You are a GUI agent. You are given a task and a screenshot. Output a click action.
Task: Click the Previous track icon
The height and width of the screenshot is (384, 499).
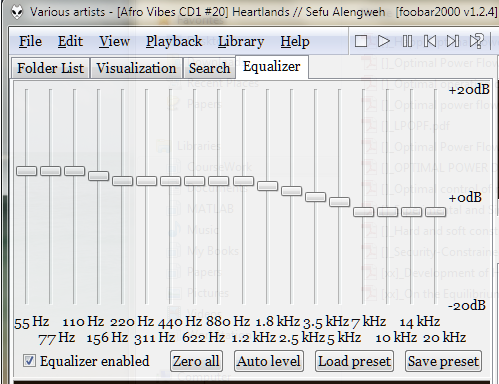coord(430,41)
